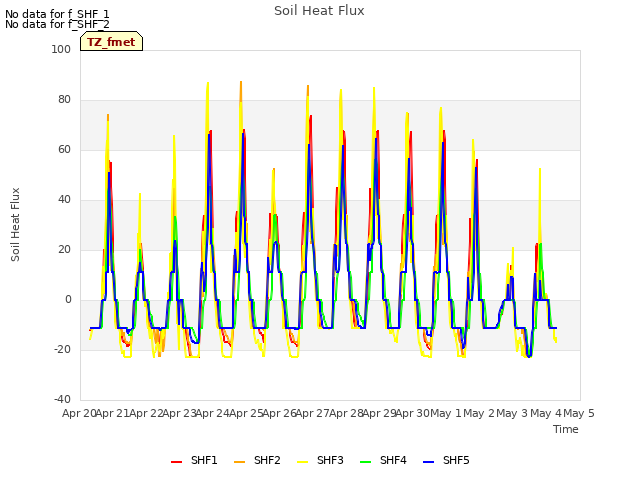This screenshot has width=640, height=480.
Task: Select the SHF4 legend label
Action: 393,460
